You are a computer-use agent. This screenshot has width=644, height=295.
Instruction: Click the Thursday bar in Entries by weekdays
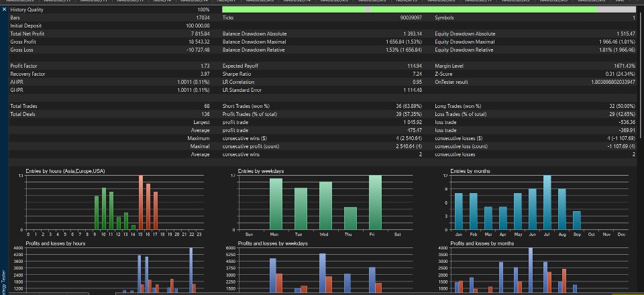[x=350, y=219]
